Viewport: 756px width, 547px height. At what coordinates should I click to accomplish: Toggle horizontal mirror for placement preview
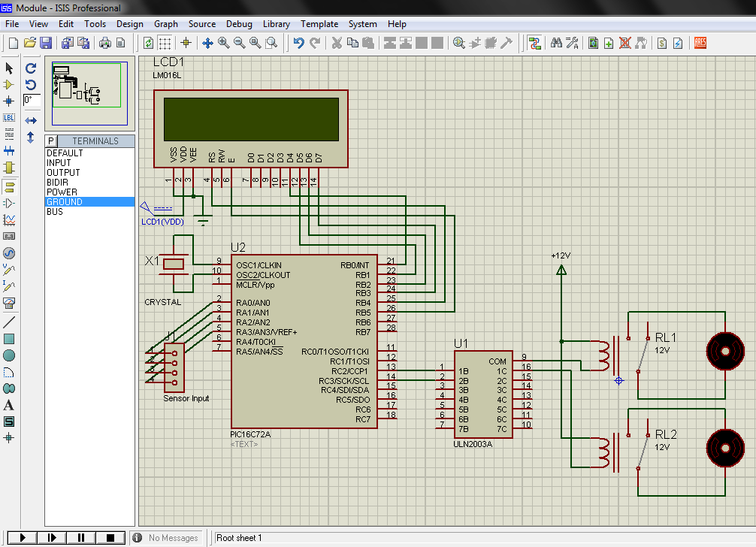pyautogui.click(x=31, y=120)
